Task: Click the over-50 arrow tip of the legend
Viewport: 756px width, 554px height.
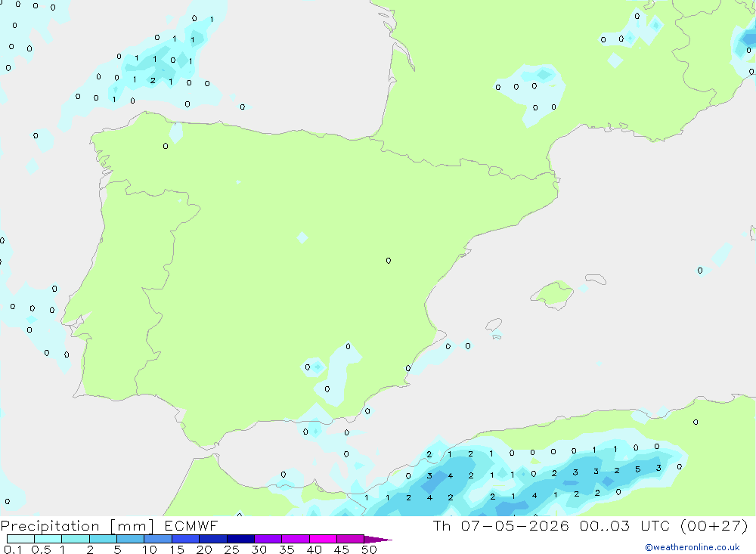Action: pyautogui.click(x=378, y=540)
